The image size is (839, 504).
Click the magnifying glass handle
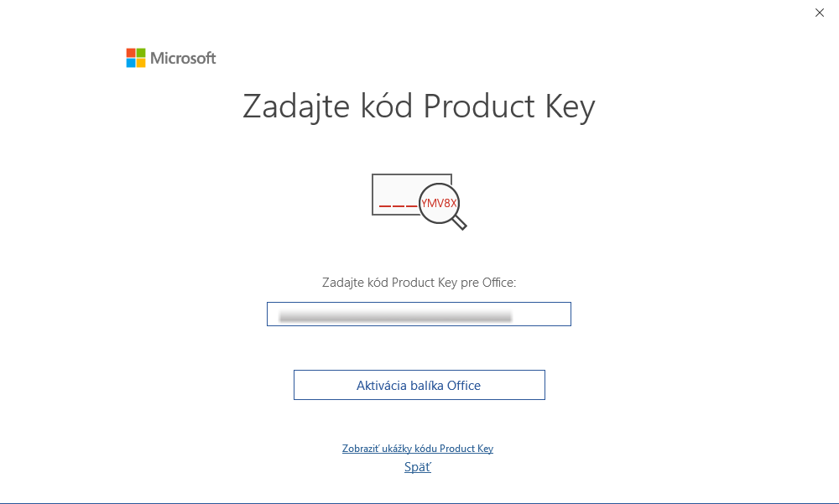click(460, 223)
